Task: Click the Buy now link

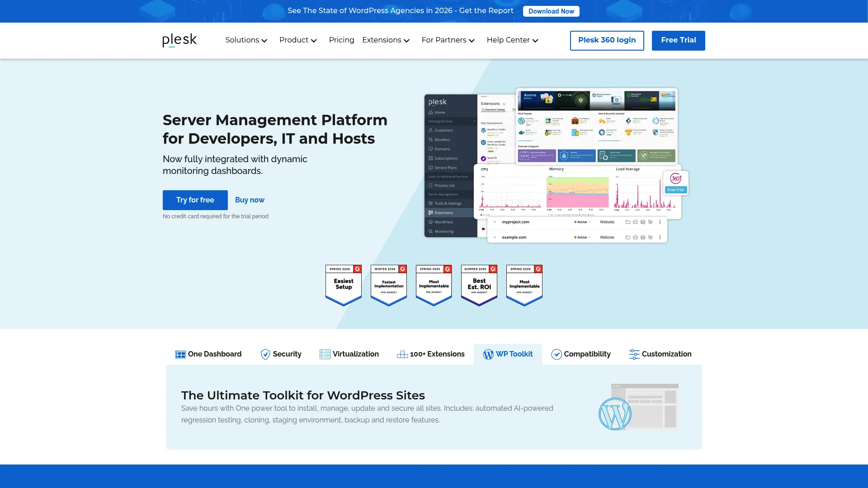Action: point(250,200)
